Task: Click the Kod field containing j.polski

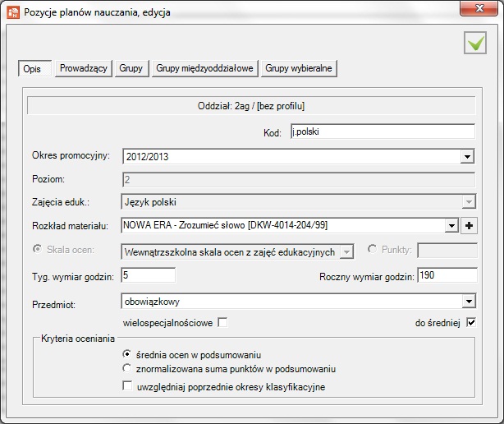Action: pyautogui.click(x=383, y=131)
